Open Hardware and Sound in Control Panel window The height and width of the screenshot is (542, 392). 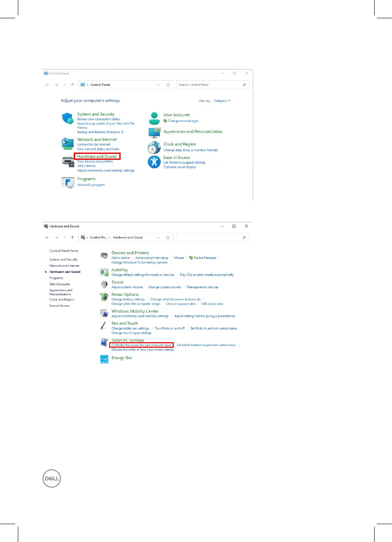(97, 156)
